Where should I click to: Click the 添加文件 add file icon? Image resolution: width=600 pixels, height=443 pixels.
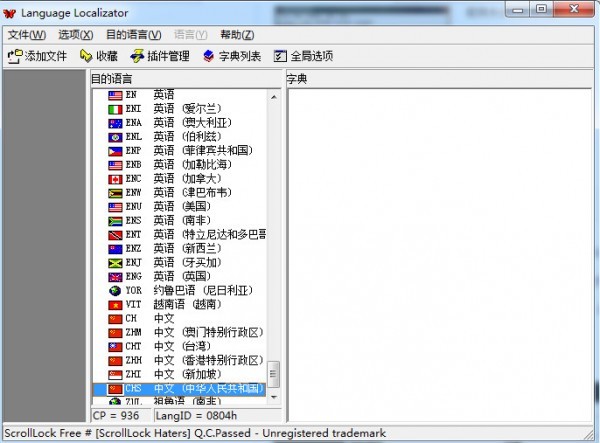pos(15,56)
